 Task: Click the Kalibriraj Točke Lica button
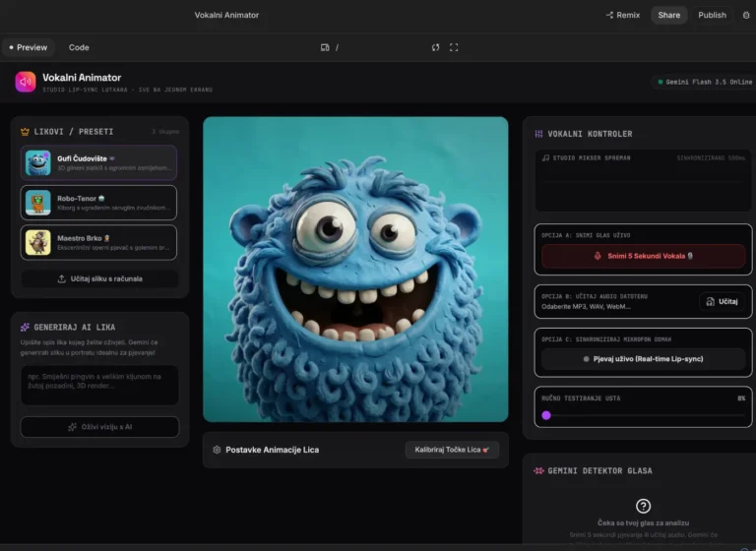coord(452,450)
